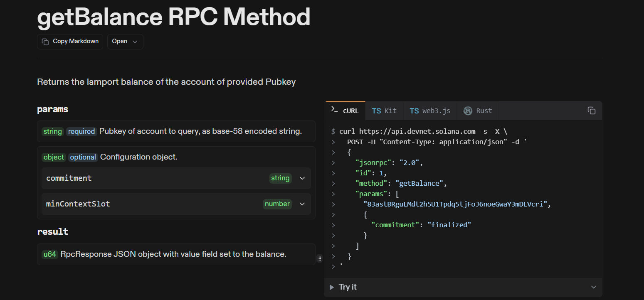Click the "Returns the lamport balance" description
This screenshot has width=644, height=300.
coord(166,82)
